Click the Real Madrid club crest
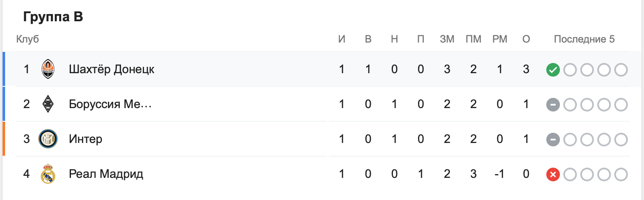 coord(48,174)
